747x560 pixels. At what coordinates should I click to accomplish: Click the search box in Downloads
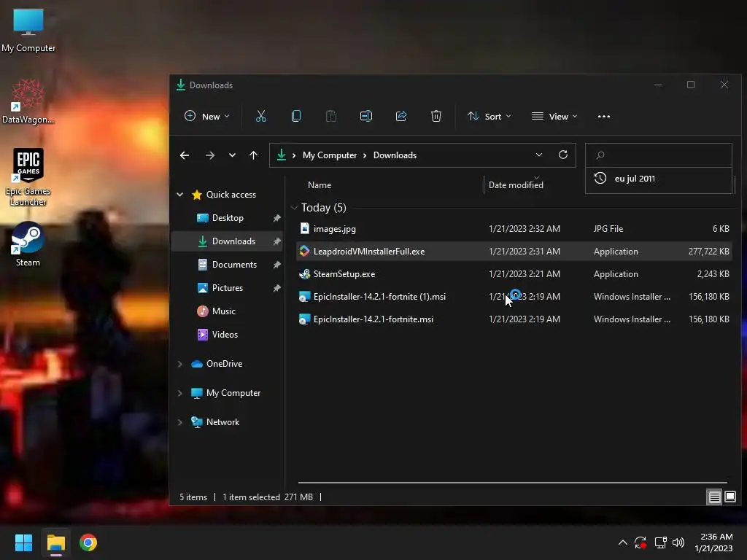pos(659,155)
